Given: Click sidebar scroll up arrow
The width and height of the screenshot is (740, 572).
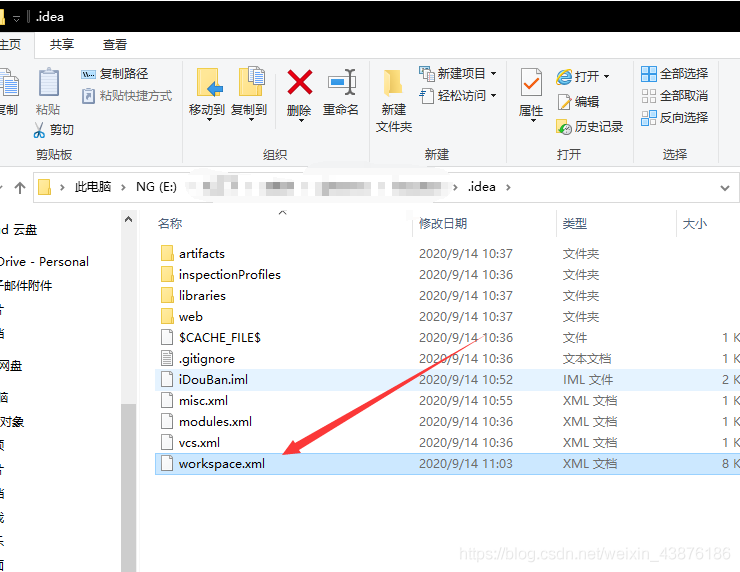Looking at the screenshot, I should pos(128,219).
